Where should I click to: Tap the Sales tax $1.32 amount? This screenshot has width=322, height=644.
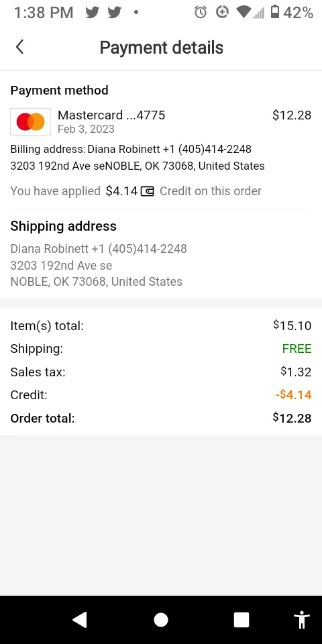(x=296, y=372)
